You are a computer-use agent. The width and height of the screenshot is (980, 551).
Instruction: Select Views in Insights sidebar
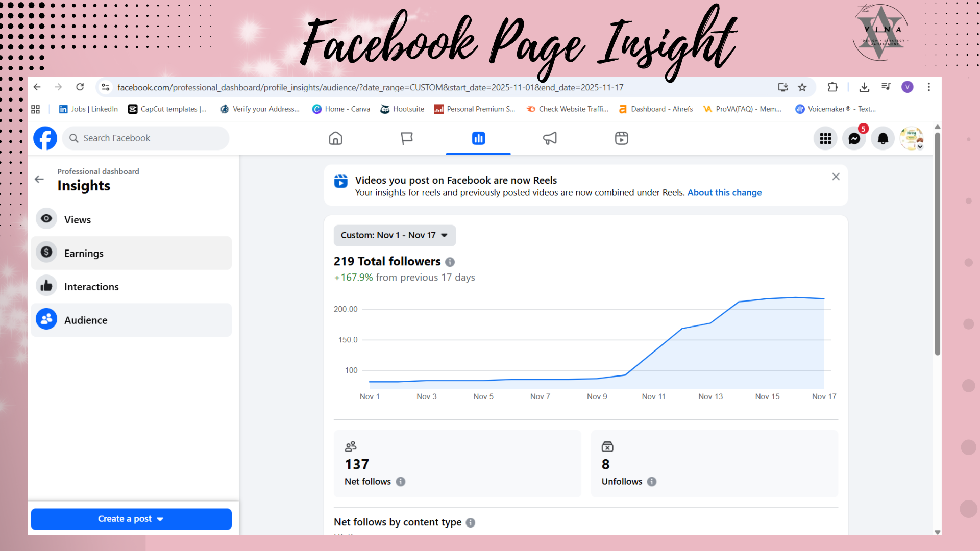tap(78, 220)
